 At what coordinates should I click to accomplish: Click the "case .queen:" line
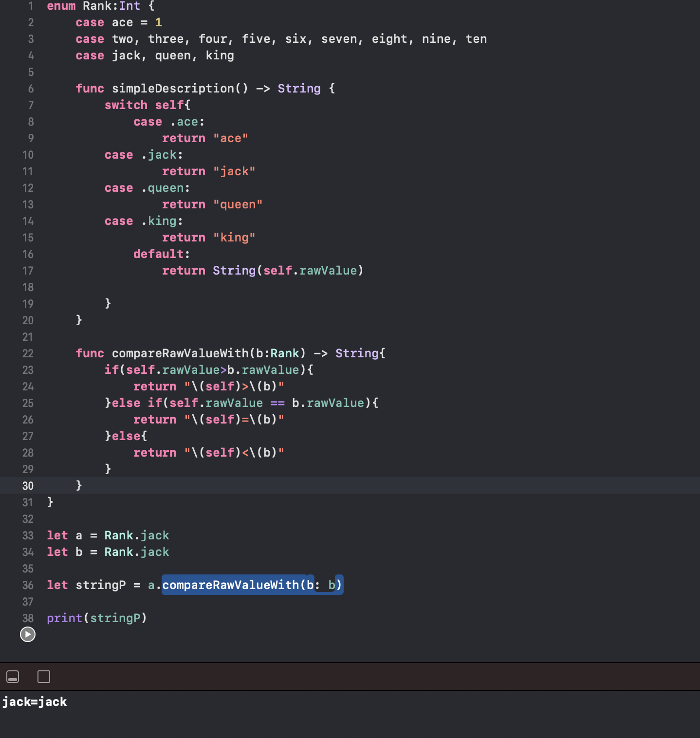[147, 188]
